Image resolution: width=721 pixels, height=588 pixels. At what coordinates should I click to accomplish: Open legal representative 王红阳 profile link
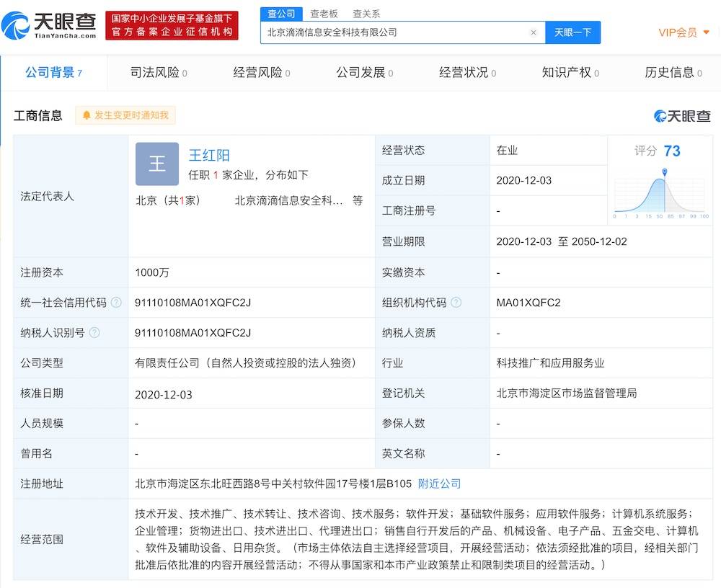pos(209,156)
